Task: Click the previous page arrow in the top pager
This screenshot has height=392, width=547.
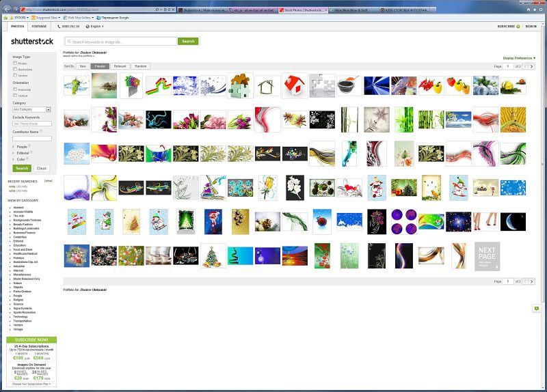Action: pos(525,66)
